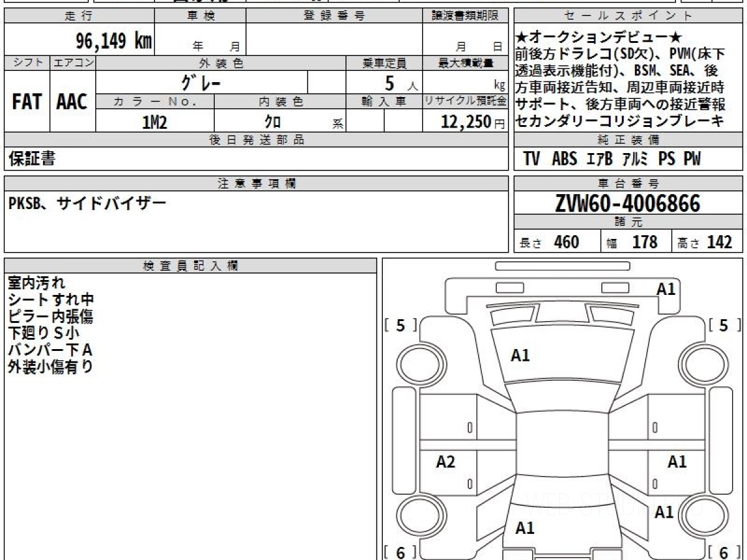Select the color code 1M2

tap(155, 122)
